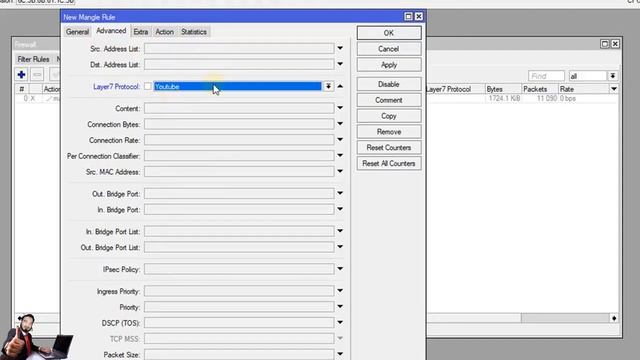Select the 1724.1 KiB bytes cell

pyautogui.click(x=504, y=98)
